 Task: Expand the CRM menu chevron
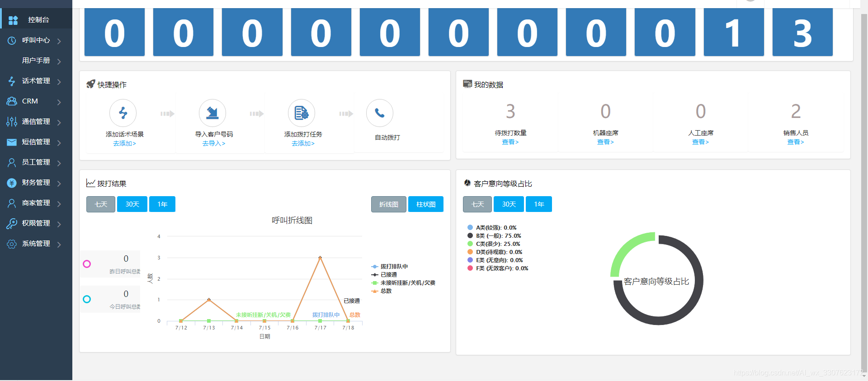59,102
